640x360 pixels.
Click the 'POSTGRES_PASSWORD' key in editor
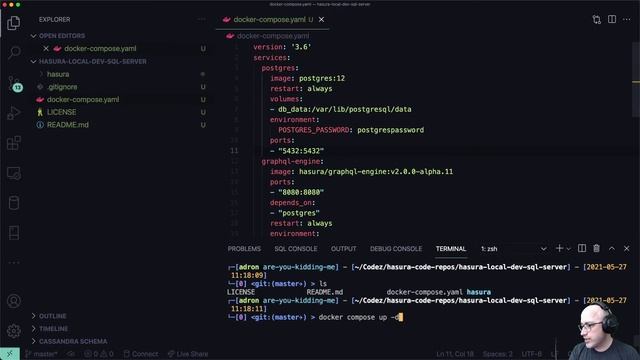click(313, 130)
